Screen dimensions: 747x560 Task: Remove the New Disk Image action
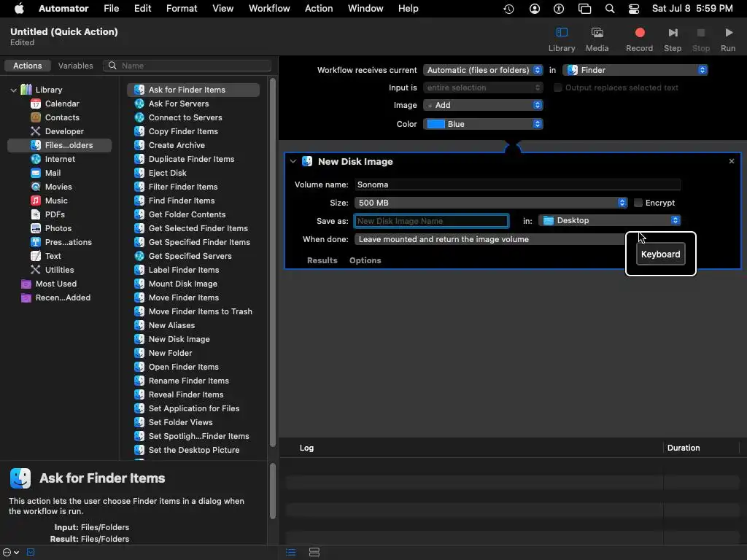[731, 161]
